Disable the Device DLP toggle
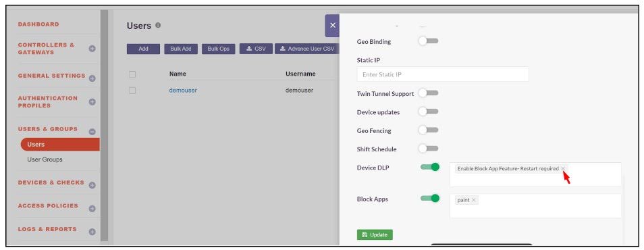644x250 pixels. (x=430, y=167)
